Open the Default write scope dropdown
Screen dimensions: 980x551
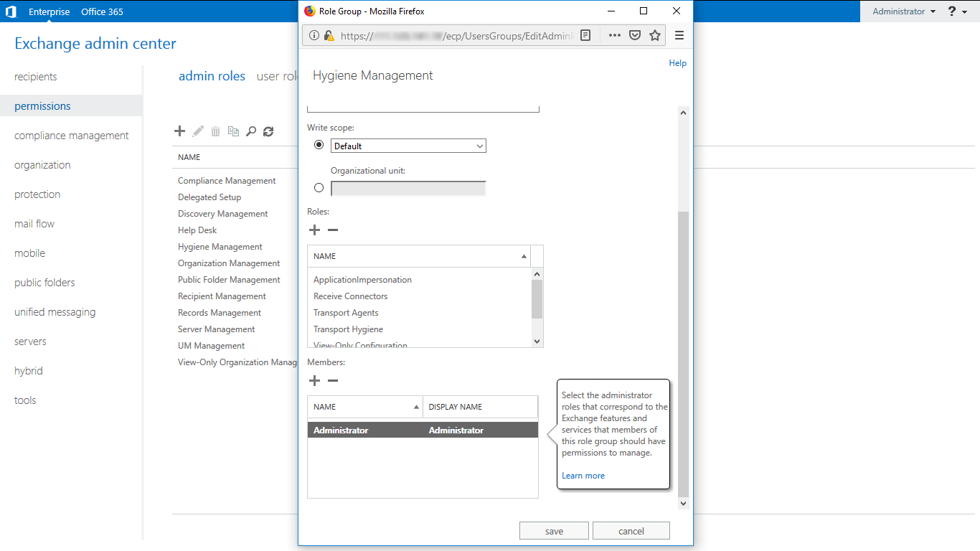(x=408, y=146)
